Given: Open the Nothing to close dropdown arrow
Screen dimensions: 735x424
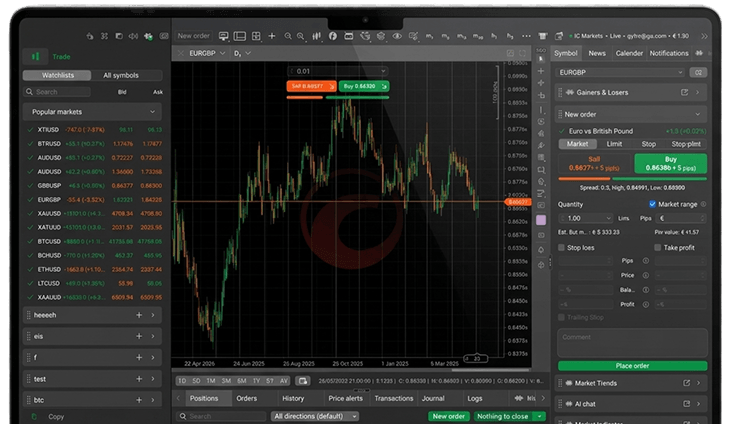Looking at the screenshot, I should (540, 416).
